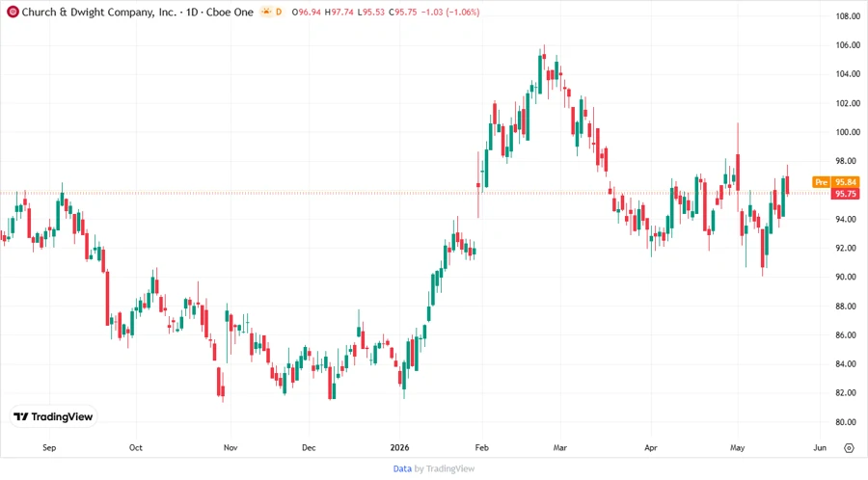This screenshot has width=868, height=480.
Task: Click the '84.00' price axis label
Action: coord(848,364)
